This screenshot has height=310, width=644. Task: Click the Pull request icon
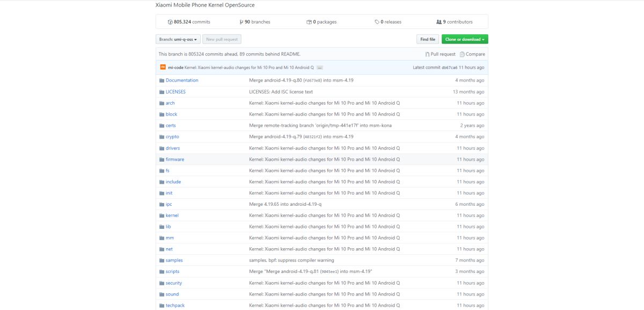427,54
